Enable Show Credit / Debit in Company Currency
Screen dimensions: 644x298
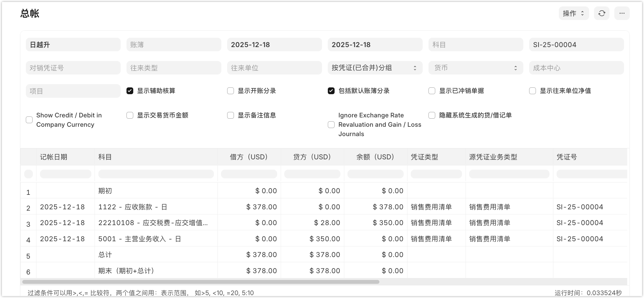(29, 120)
